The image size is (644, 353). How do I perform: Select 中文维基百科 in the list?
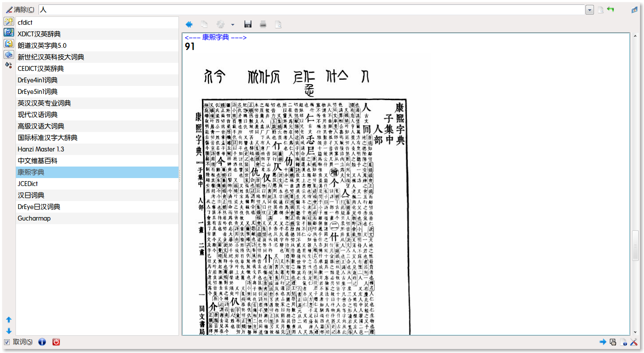[x=97, y=161]
